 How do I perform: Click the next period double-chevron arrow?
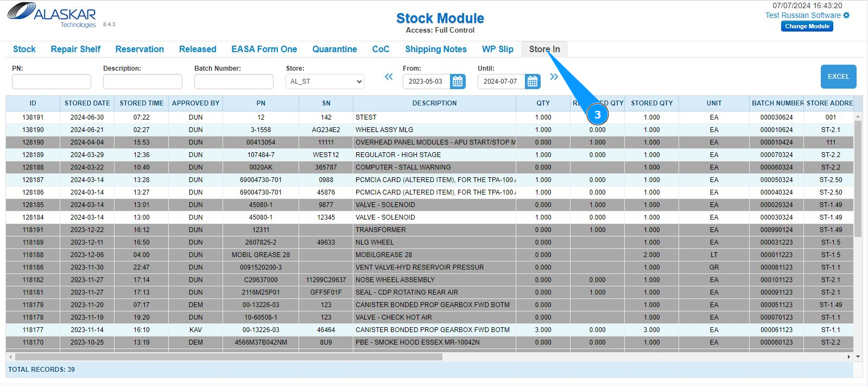(554, 77)
